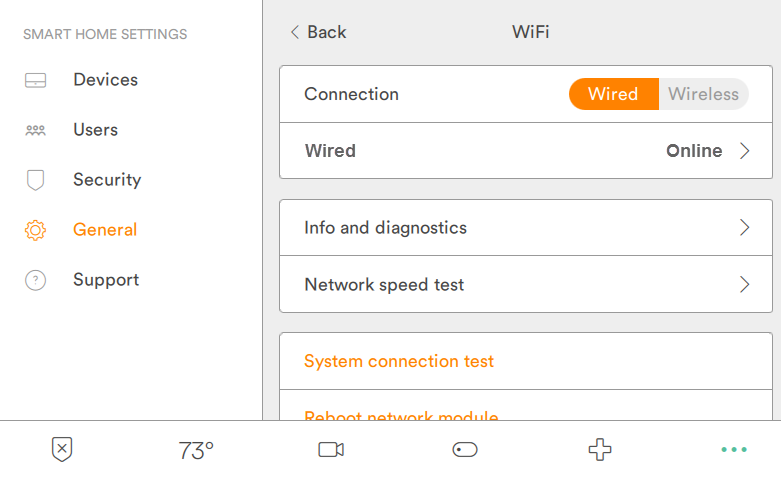Click the Users group icon
The image size is (781, 480).
pyautogui.click(x=35, y=130)
